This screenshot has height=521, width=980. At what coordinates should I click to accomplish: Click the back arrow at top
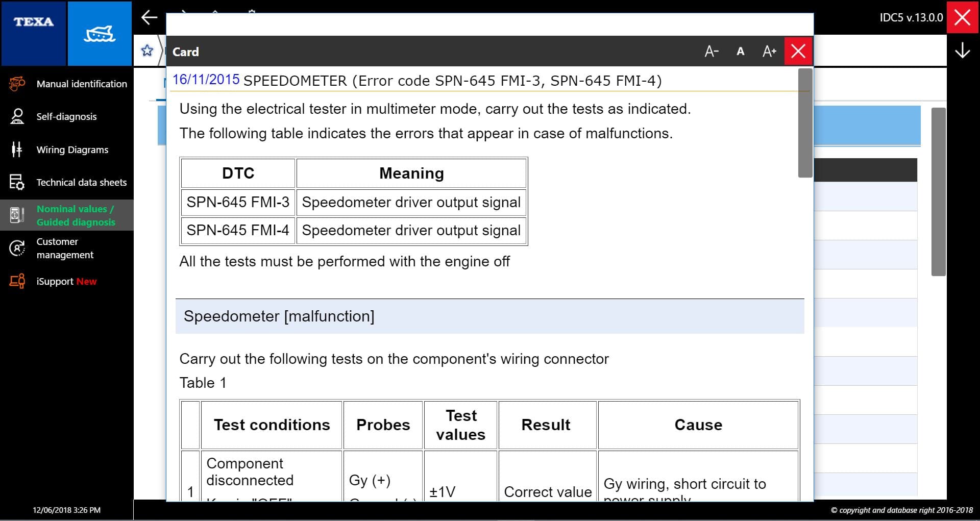149,17
